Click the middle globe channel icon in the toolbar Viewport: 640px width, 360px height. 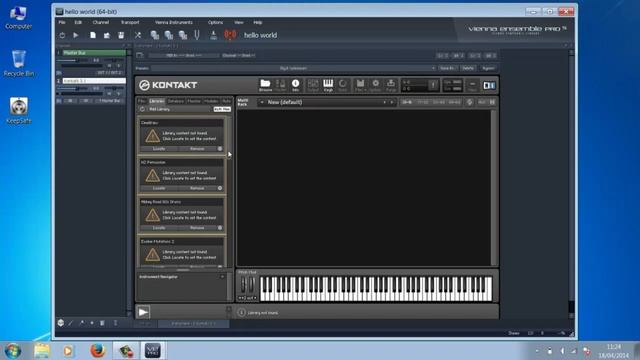[169, 36]
